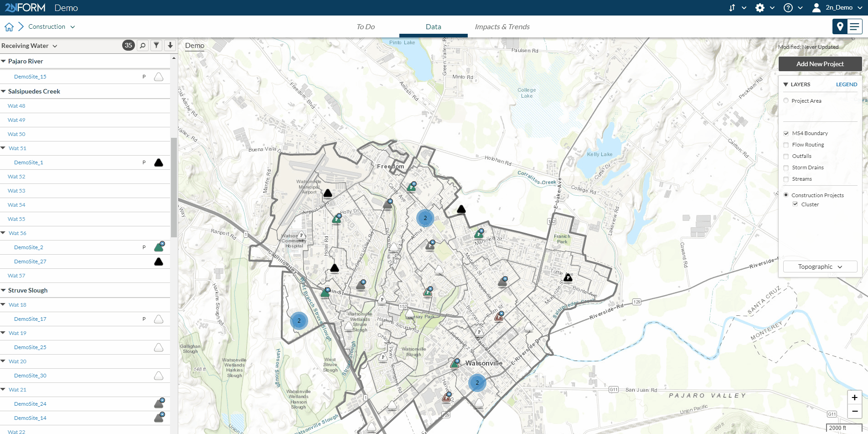Zoom in on the map
The width and height of the screenshot is (868, 434).
854,397
